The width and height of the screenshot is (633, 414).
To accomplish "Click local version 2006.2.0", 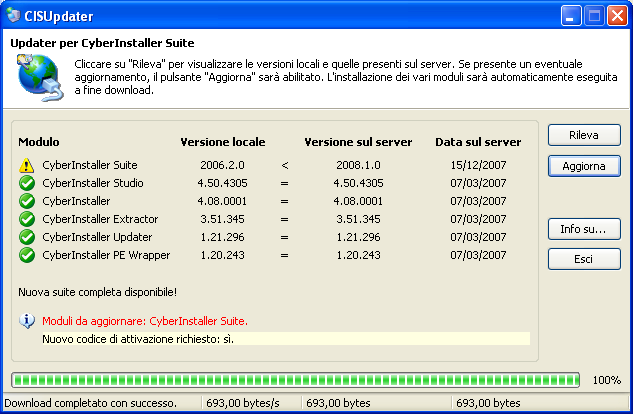I will pyautogui.click(x=222, y=165).
